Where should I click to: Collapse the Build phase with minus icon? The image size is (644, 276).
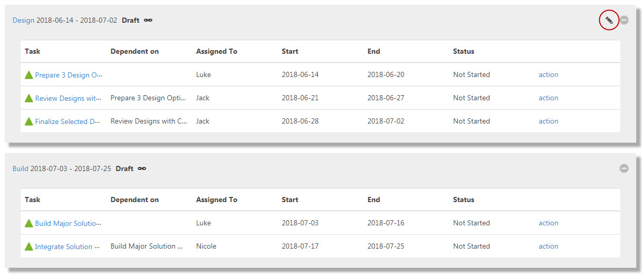click(x=624, y=168)
